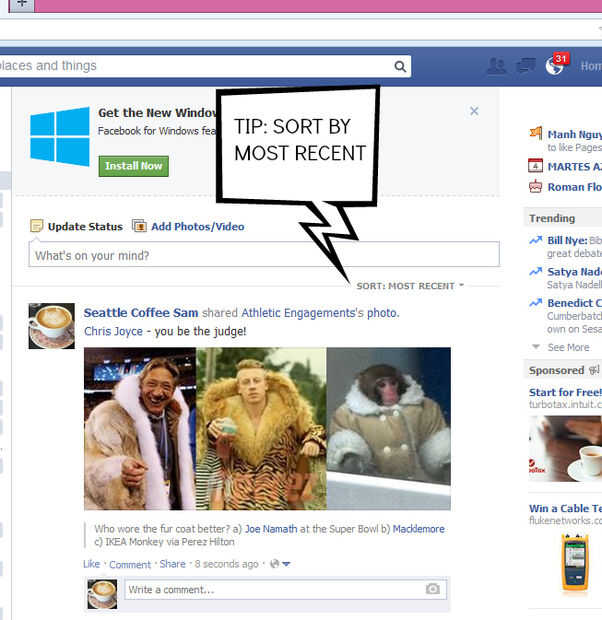Open the shared fur coat photo
Viewport: 602px width, 620px height.
point(267,429)
